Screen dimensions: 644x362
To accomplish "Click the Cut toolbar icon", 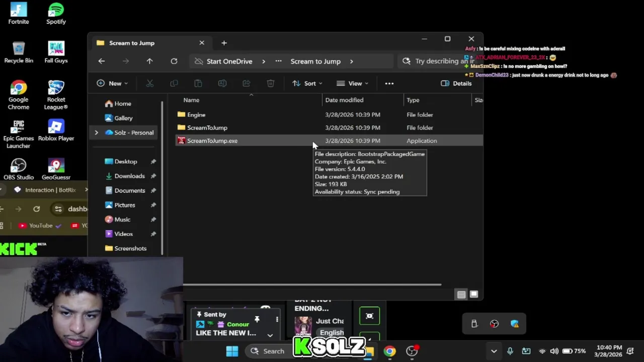I will pyautogui.click(x=149, y=83).
